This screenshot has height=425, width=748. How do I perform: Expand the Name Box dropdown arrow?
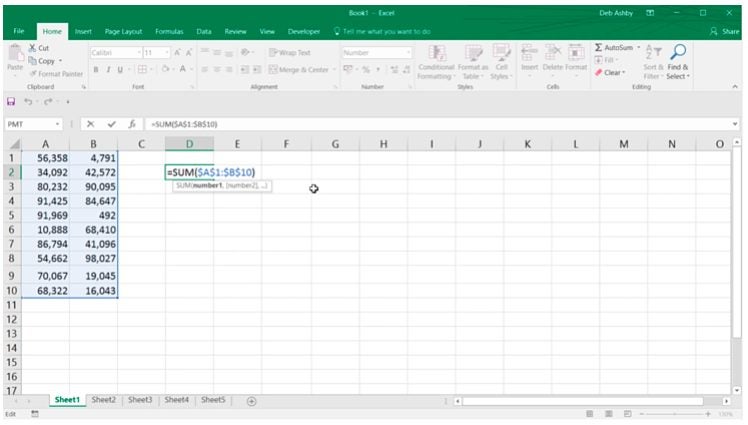(57, 124)
